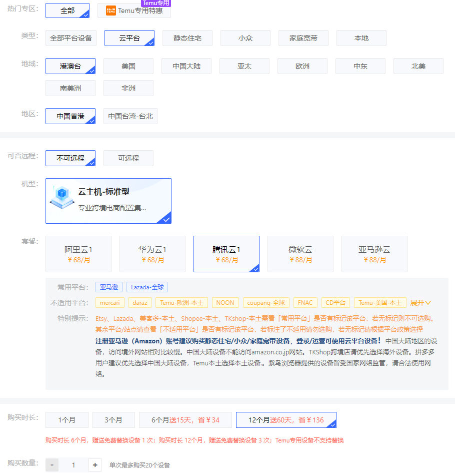Click the NOON platform tag
This screenshot has width=455, height=476.
click(225, 303)
